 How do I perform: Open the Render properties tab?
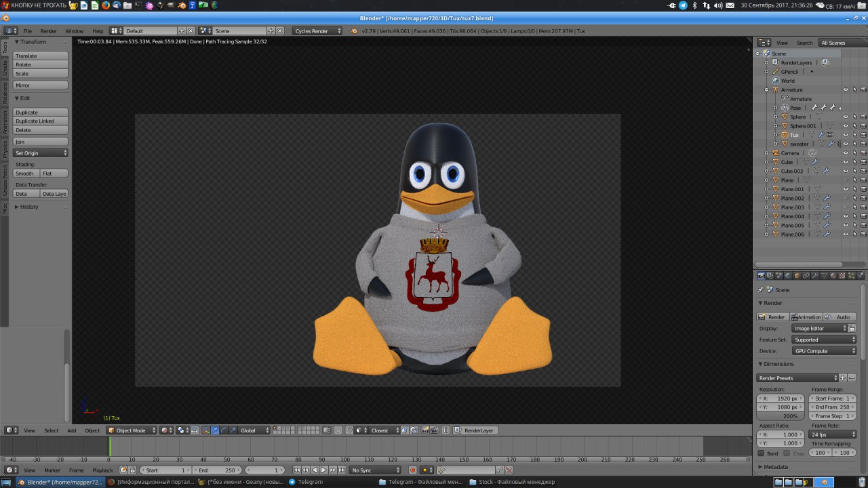[x=761, y=276]
